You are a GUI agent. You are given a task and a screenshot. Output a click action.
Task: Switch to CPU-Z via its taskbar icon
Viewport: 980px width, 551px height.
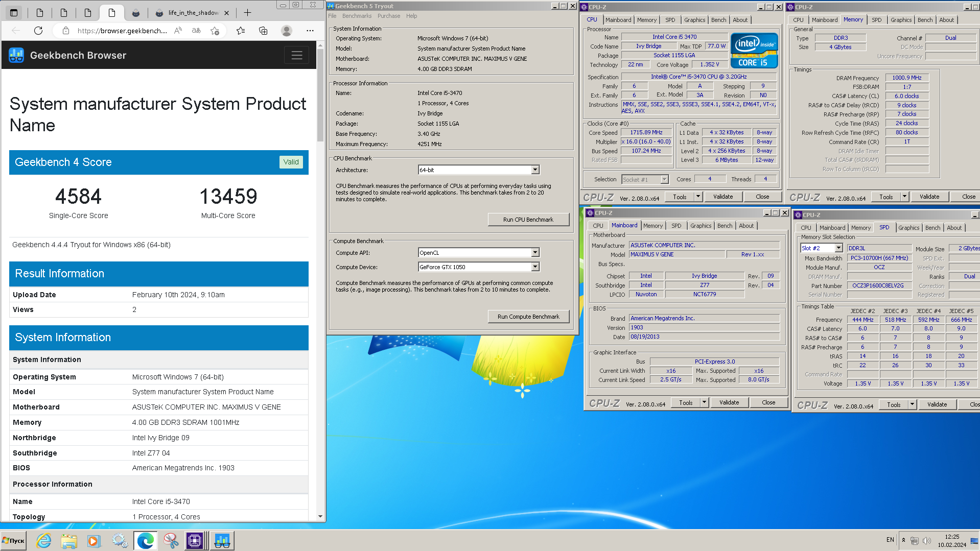[195, 540]
